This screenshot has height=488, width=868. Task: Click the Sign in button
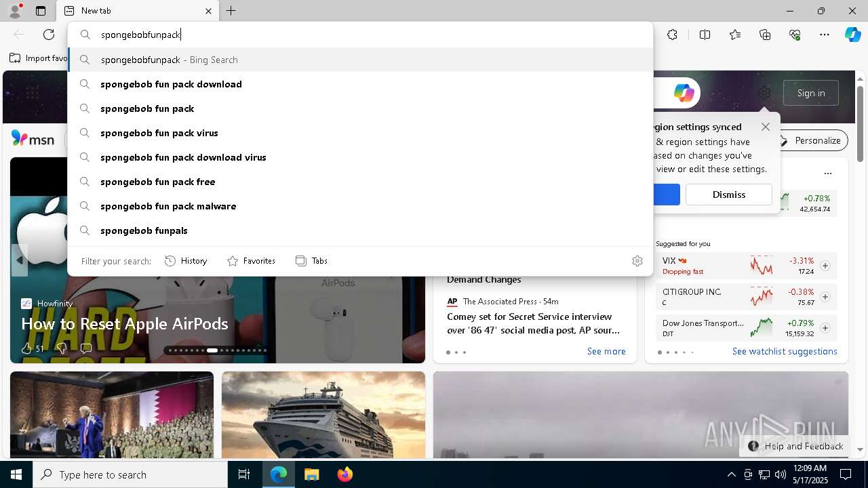[x=811, y=93]
